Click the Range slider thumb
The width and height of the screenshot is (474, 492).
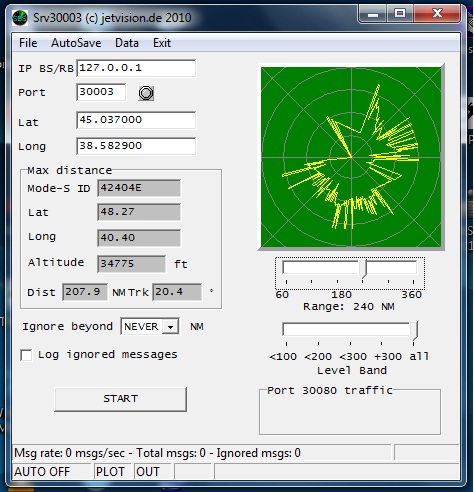click(x=364, y=269)
